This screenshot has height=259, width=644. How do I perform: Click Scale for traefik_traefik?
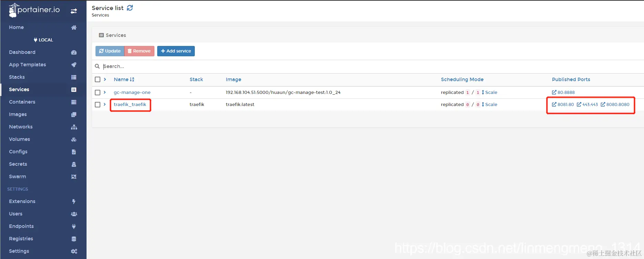490,105
